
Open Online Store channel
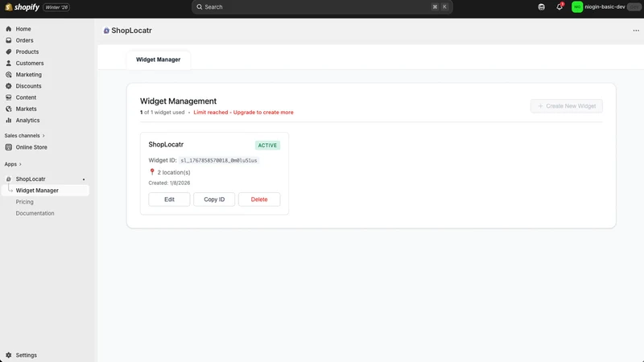point(31,147)
